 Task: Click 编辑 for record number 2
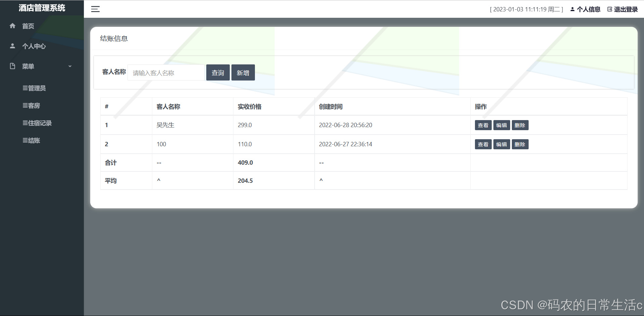[501, 144]
